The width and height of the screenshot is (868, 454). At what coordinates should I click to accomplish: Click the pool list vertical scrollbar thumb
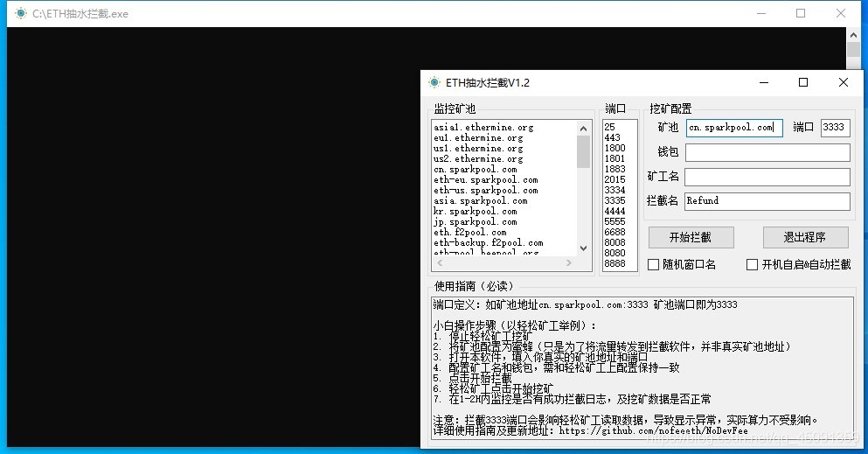[583, 151]
